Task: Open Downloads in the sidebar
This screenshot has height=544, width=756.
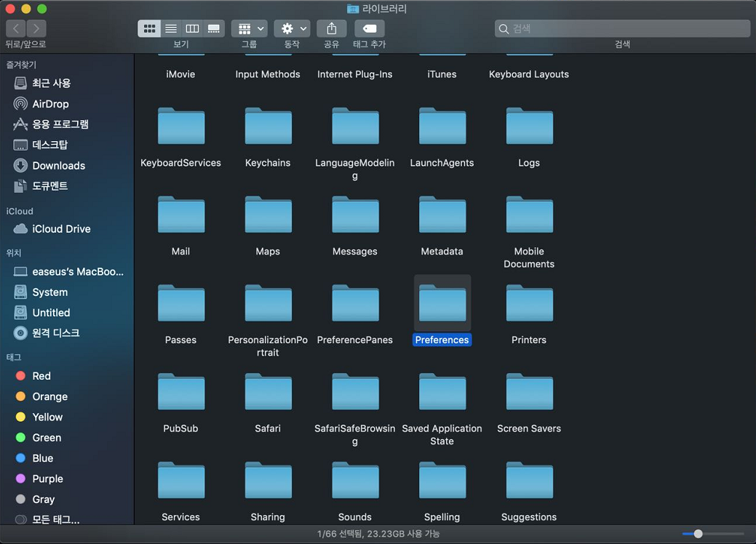Action: coord(58,166)
